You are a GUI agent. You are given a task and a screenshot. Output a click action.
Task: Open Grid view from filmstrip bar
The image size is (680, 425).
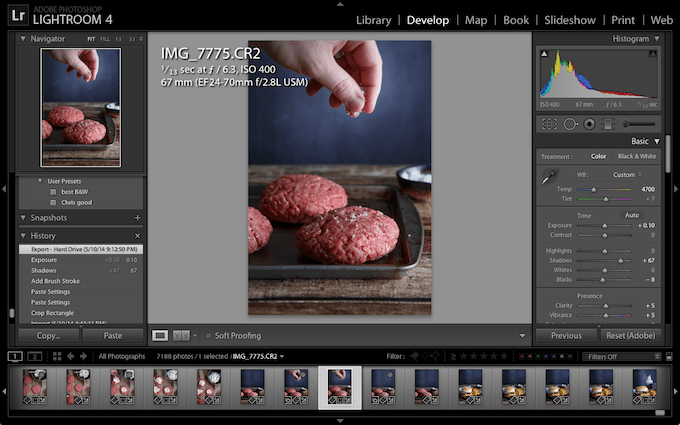pyautogui.click(x=57, y=356)
